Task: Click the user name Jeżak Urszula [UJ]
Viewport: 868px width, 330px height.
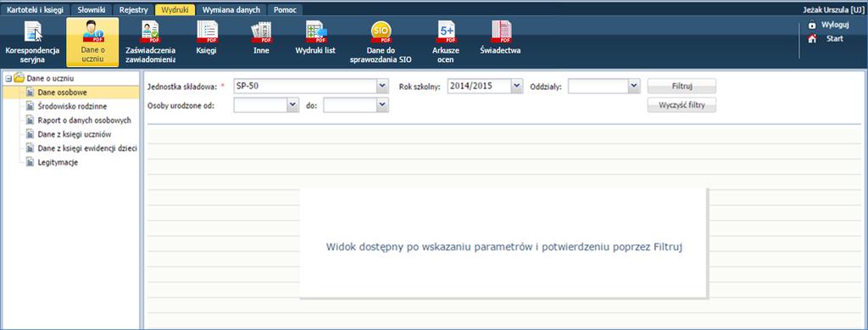Action: (834, 10)
